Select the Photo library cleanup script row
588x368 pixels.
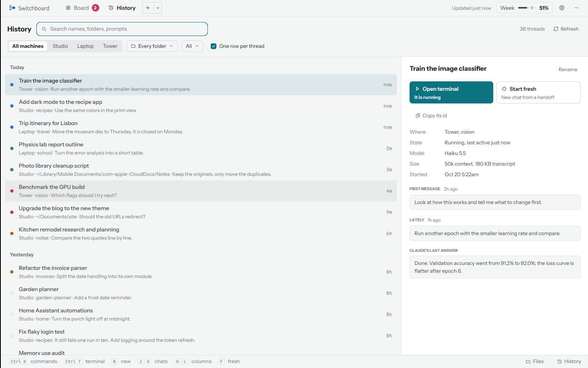[201, 170]
